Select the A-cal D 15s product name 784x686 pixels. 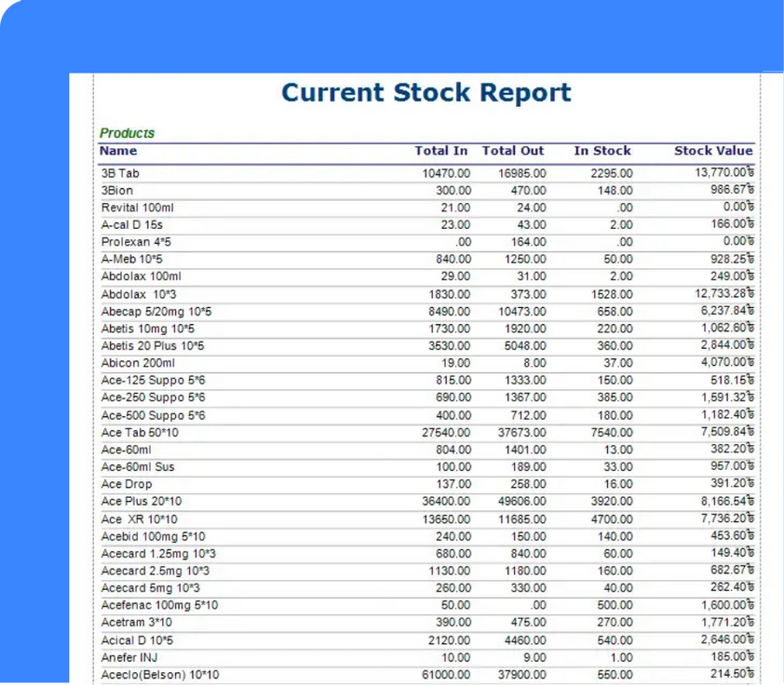pyautogui.click(x=132, y=225)
